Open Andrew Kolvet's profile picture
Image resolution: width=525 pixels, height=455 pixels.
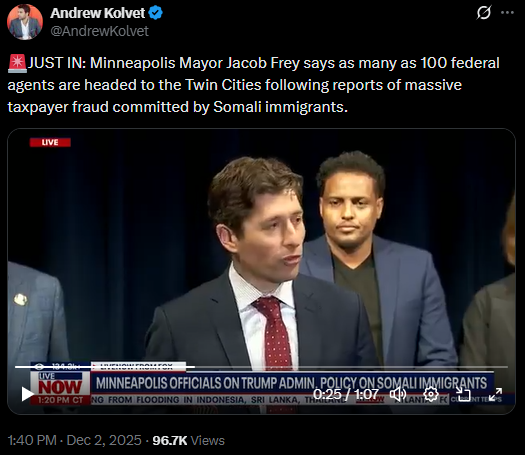tap(25, 22)
